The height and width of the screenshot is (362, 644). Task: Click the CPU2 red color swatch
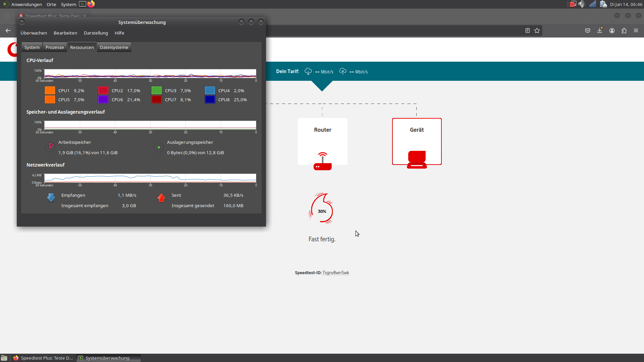point(103,90)
